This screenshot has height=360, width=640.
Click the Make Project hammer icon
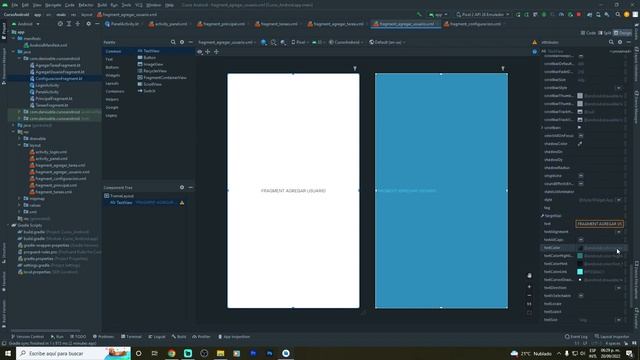tap(419, 15)
